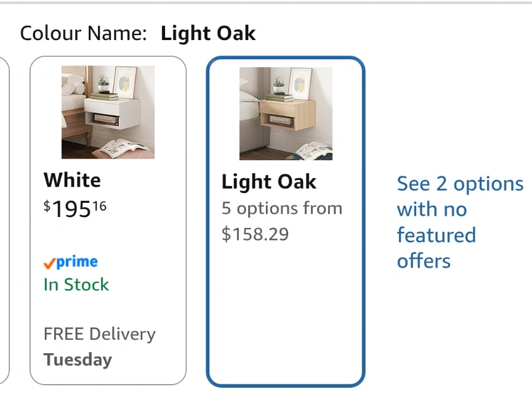The height and width of the screenshot is (397, 532).
Task: Click the green "In Stock" text
Action: pos(76,285)
